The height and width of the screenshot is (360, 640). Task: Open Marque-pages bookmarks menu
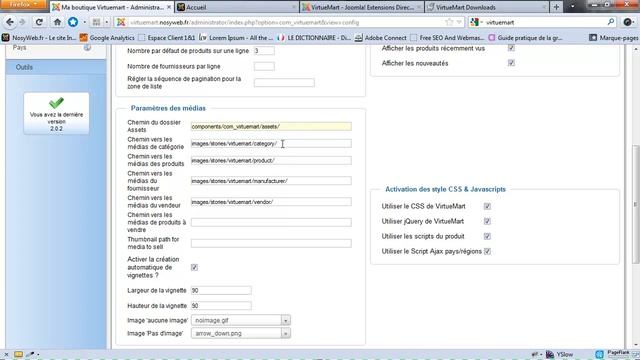point(614,38)
